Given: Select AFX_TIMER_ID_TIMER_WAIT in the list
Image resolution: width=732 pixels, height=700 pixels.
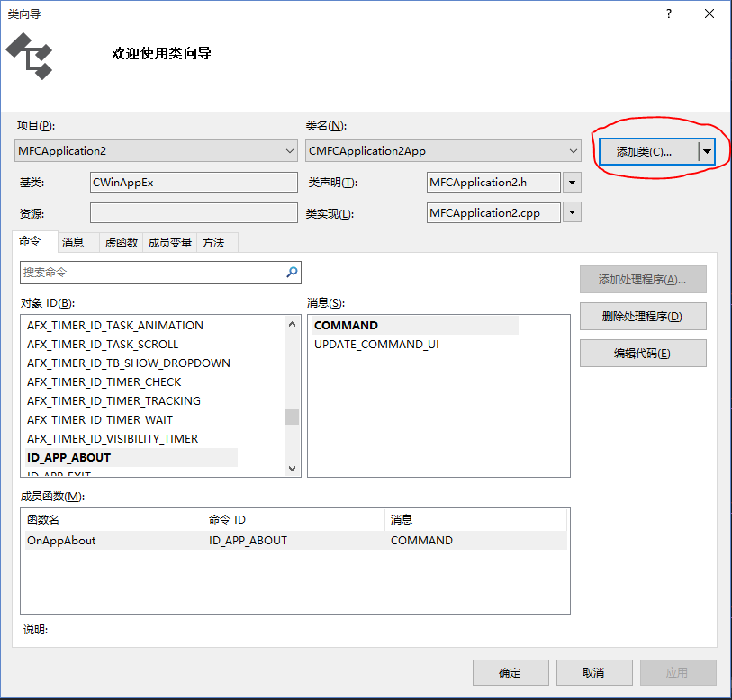Looking at the screenshot, I should click(x=100, y=420).
